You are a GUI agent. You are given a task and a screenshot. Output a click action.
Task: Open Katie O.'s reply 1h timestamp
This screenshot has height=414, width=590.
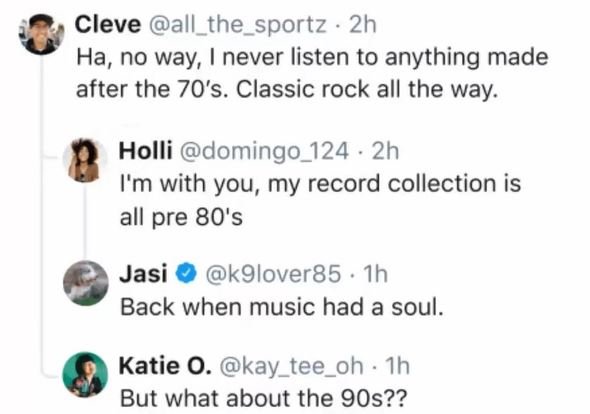click(397, 365)
